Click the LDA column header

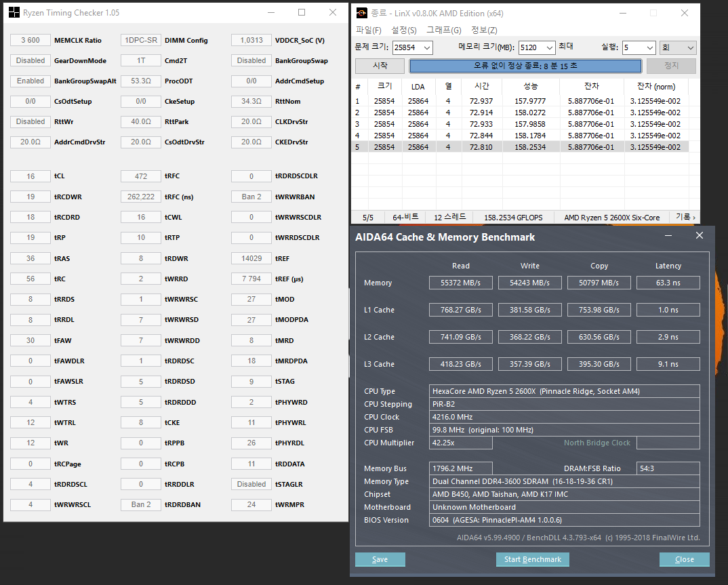tap(418, 86)
